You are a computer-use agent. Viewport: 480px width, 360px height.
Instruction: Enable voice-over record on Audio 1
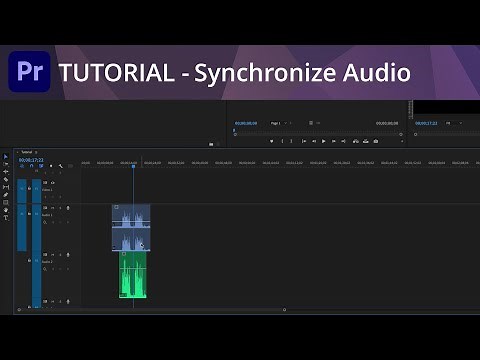68,208
